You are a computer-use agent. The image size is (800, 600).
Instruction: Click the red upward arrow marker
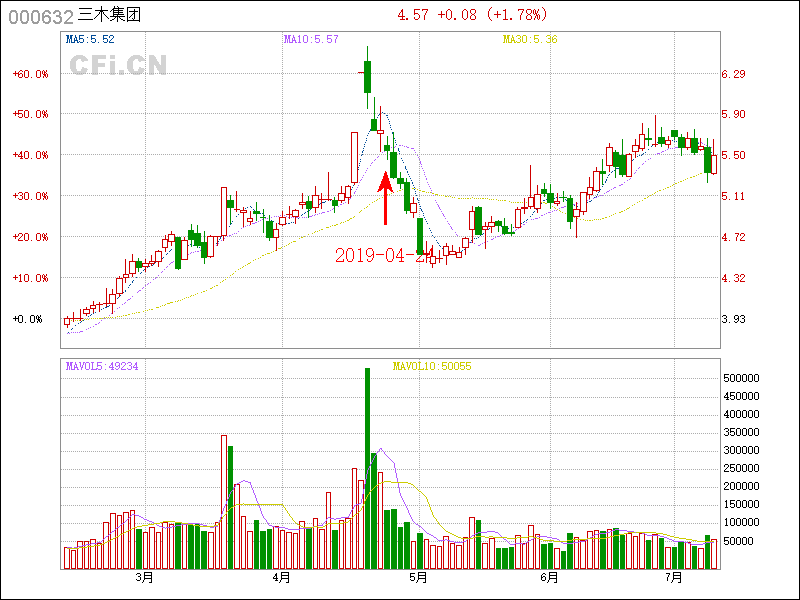click(x=385, y=197)
